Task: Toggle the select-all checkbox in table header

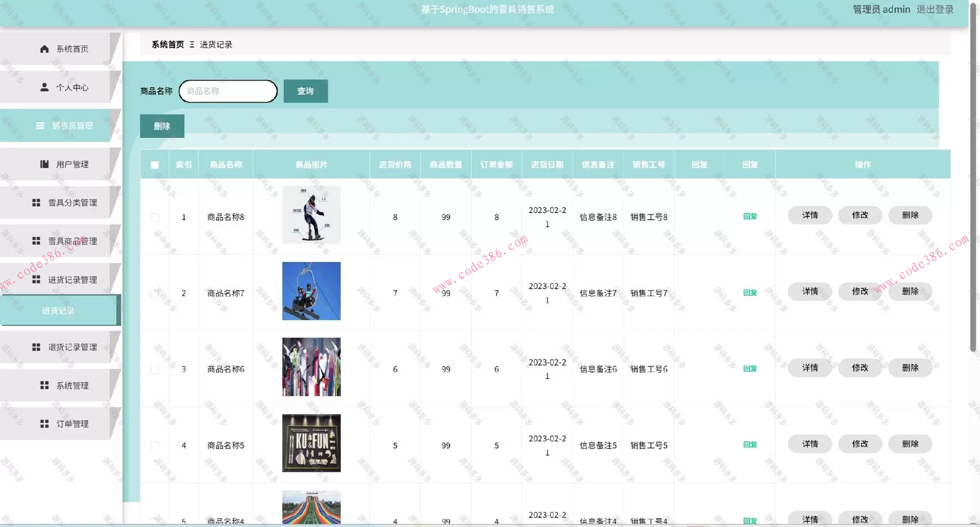Action: click(x=155, y=165)
